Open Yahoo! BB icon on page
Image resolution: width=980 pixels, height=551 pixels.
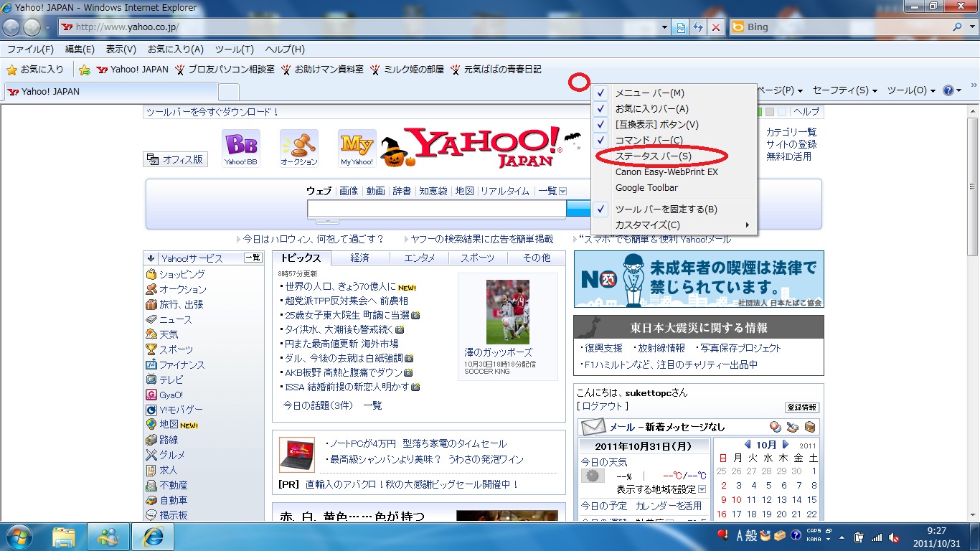pyautogui.click(x=241, y=149)
